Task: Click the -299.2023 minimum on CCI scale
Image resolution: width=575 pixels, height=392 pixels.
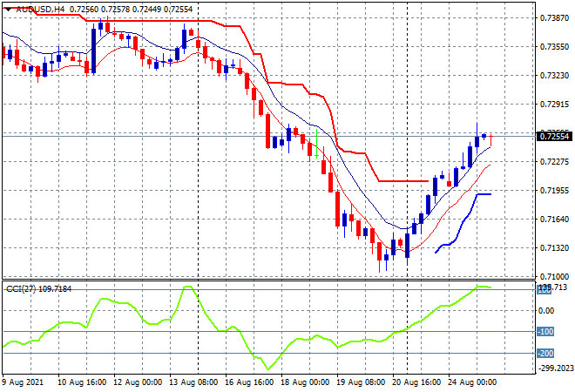Action: tap(555, 368)
